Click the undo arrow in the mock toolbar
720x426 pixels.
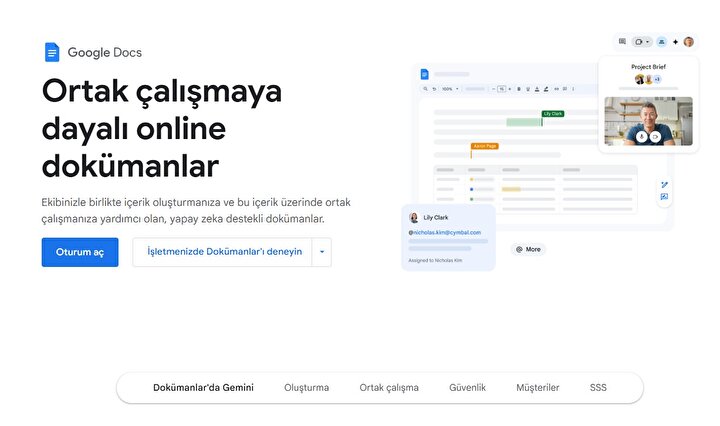point(434,89)
